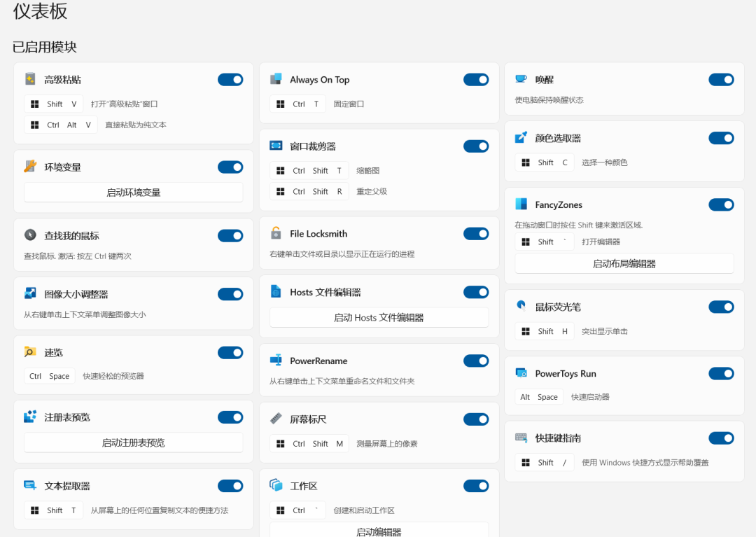
Task: Click the 颜色选取器 module icon
Action: [521, 138]
